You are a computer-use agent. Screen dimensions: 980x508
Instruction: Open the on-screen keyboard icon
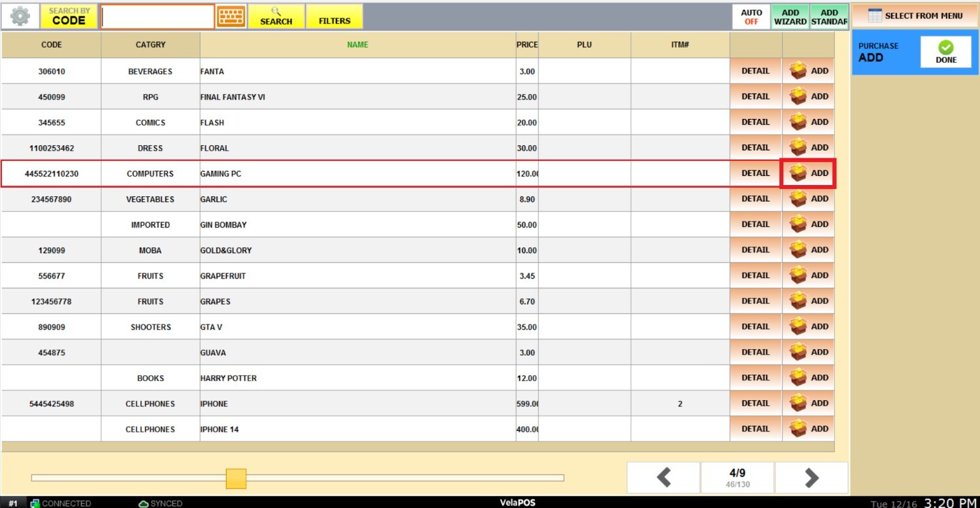point(231,16)
